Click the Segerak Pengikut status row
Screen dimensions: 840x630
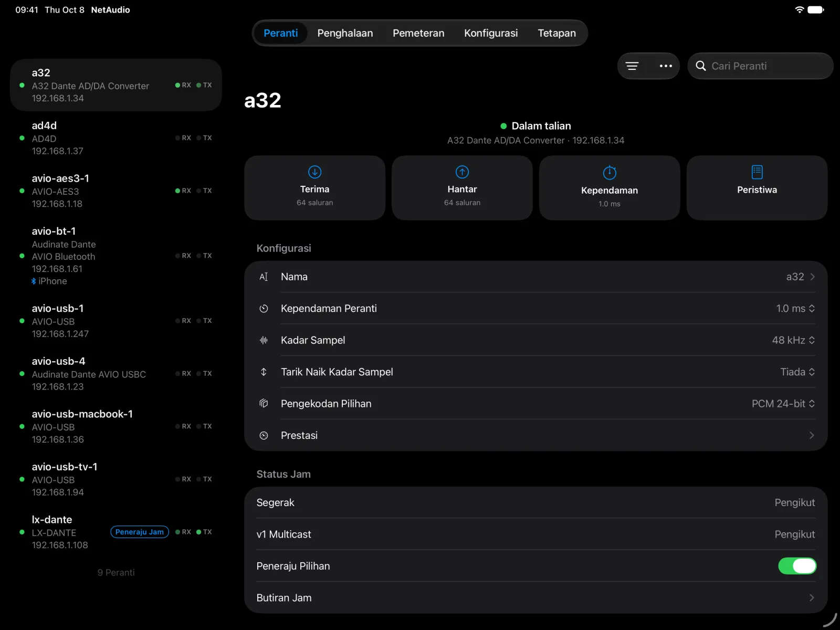pyautogui.click(x=535, y=502)
